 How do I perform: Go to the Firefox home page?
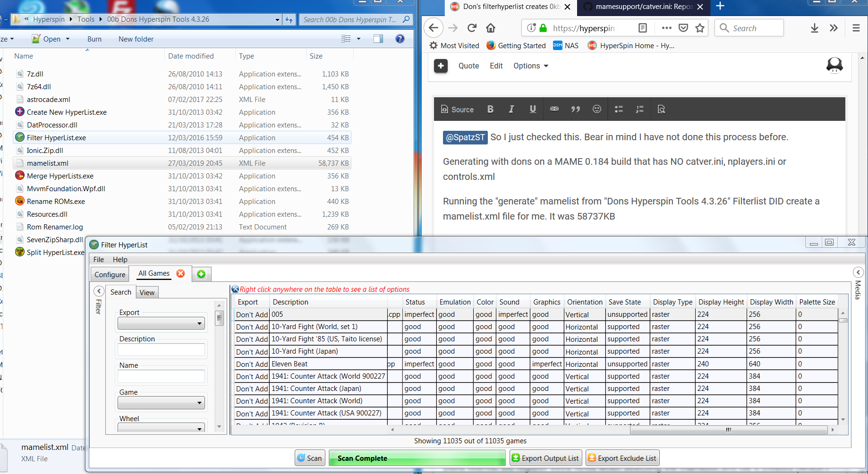tap(491, 28)
